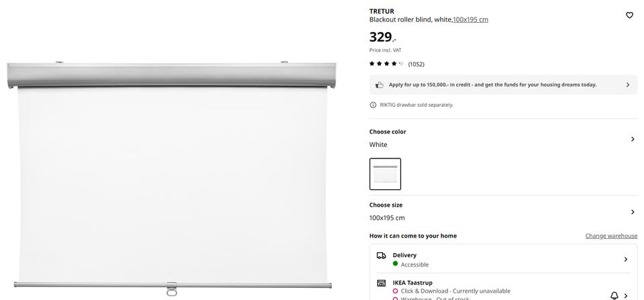
Task: Open the review count (1052)
Action: pyautogui.click(x=416, y=64)
